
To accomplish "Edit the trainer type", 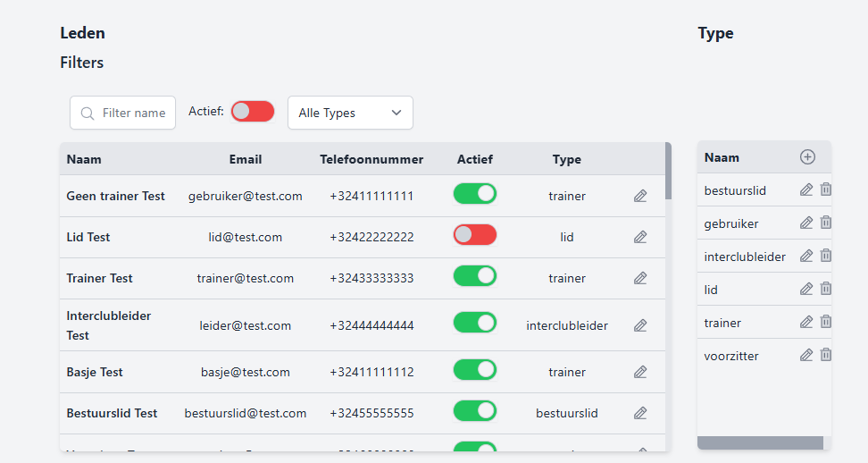I will tap(806, 323).
